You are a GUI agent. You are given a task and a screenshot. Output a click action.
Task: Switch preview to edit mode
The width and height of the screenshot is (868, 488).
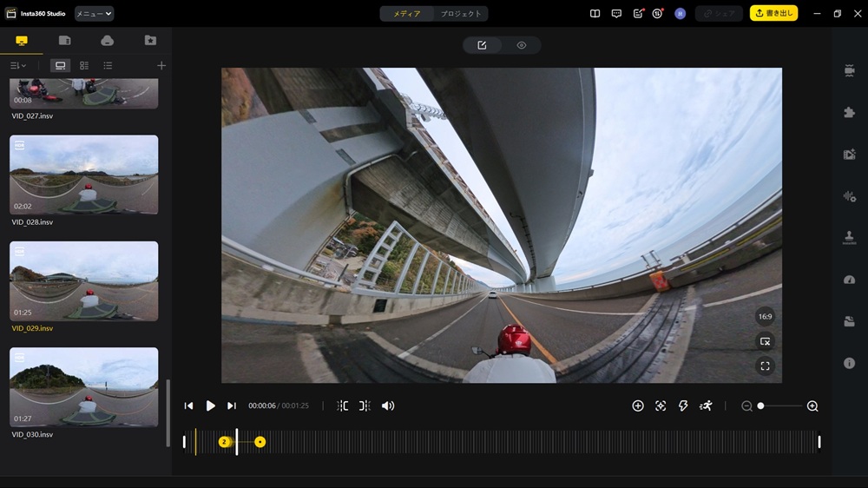(482, 45)
